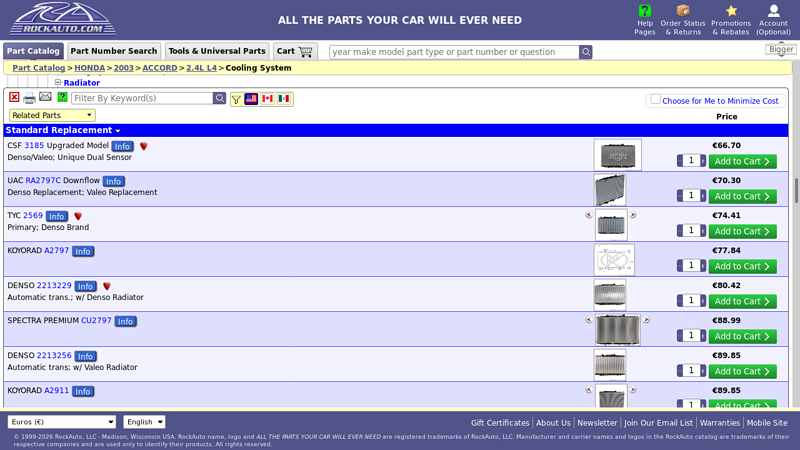Show the next image for TYC 2569
The width and height of the screenshot is (800, 450).
tap(633, 215)
